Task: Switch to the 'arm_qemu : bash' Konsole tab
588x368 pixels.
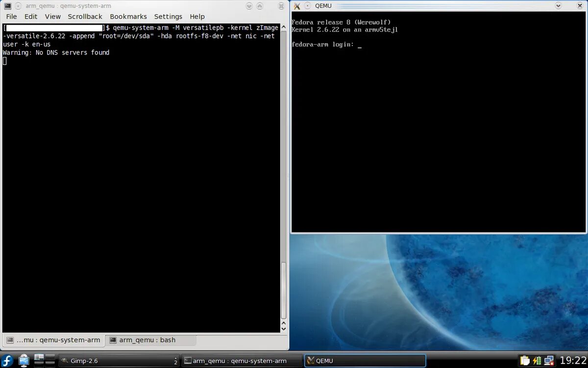Action: 150,340
